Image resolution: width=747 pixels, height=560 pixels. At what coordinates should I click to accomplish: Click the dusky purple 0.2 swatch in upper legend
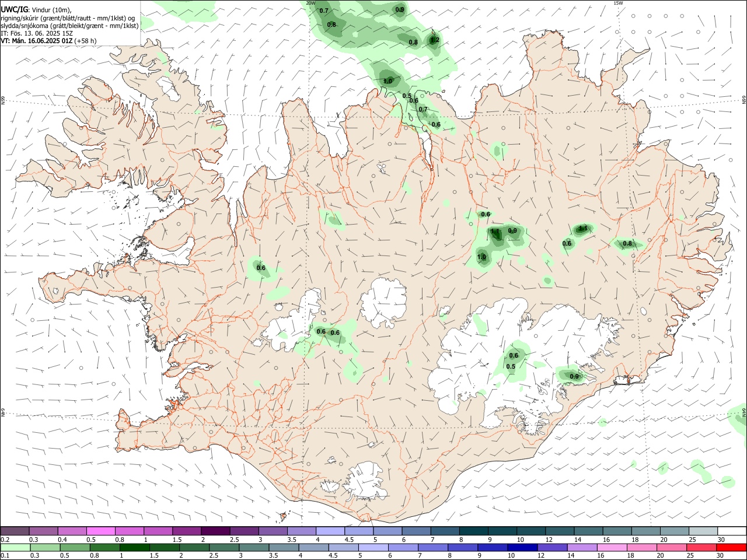point(15,531)
